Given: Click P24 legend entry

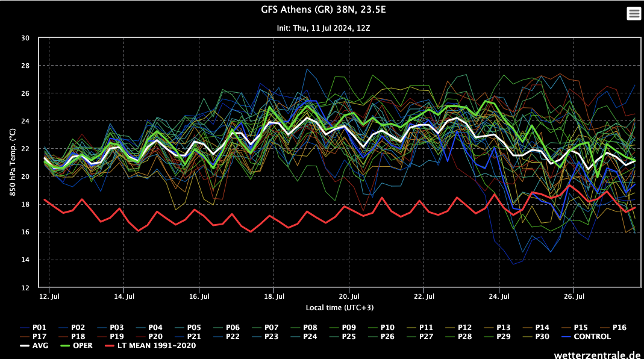Looking at the screenshot, I should pyautogui.click(x=304, y=336).
